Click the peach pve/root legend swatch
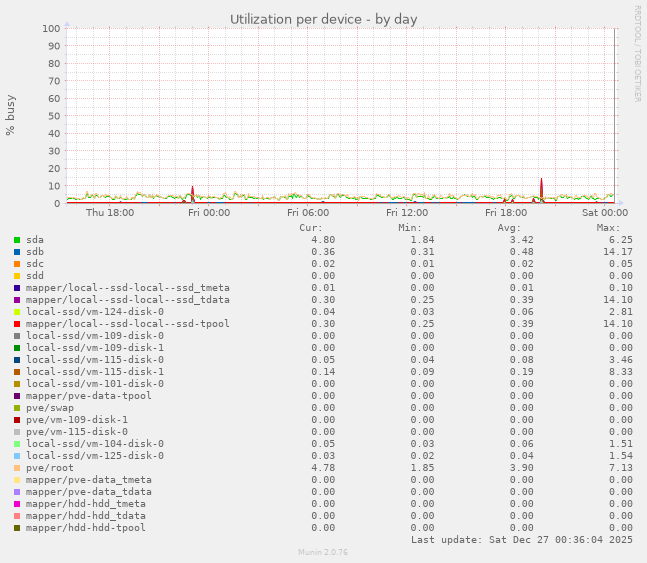Viewport: 647px width, 563px height. (17, 468)
